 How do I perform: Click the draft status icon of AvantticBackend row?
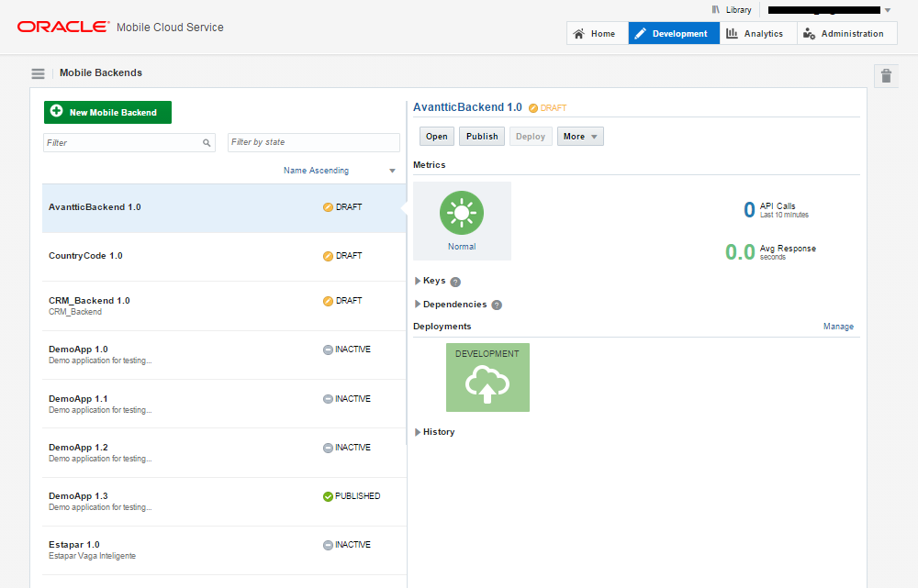click(x=328, y=207)
